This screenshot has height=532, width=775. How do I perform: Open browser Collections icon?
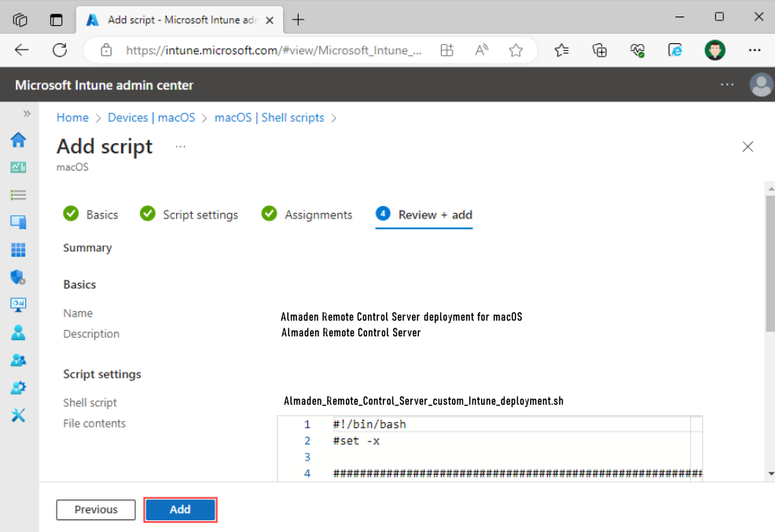tap(600, 50)
